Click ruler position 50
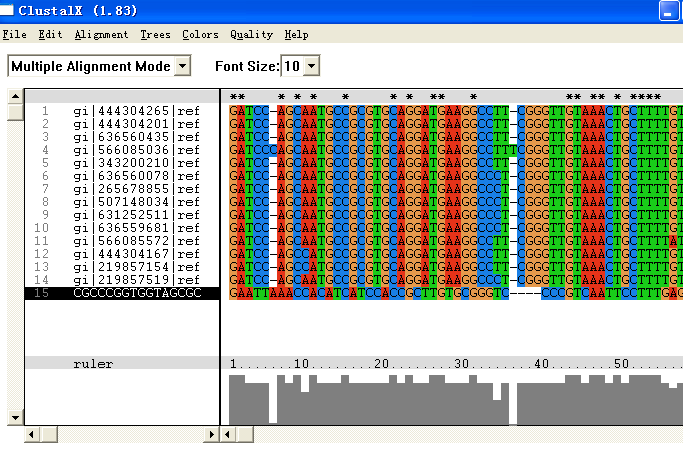 click(622, 363)
